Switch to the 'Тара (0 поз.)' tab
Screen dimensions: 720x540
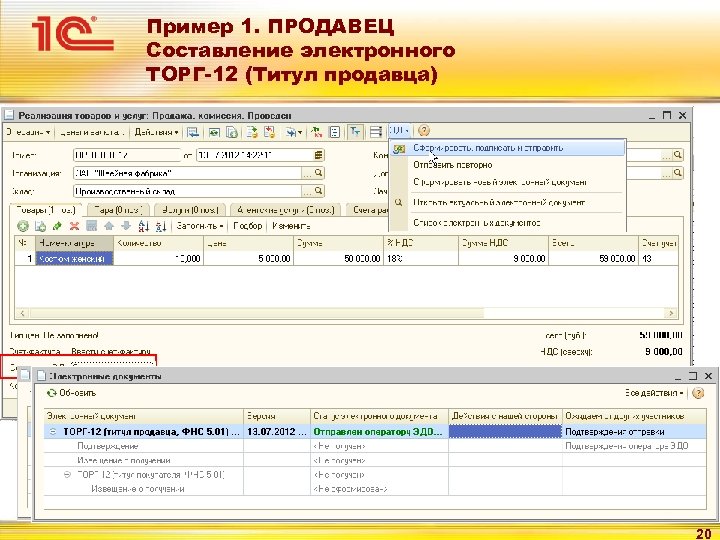click(x=118, y=210)
